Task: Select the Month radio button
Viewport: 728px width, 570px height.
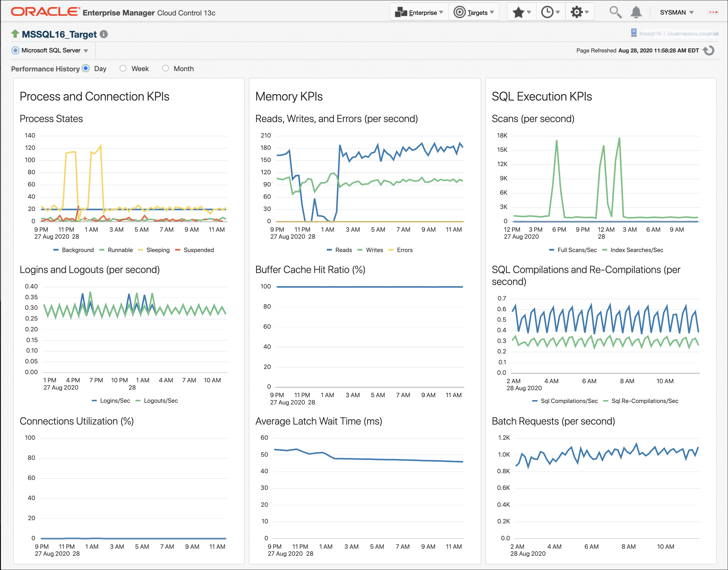Action: pos(165,68)
